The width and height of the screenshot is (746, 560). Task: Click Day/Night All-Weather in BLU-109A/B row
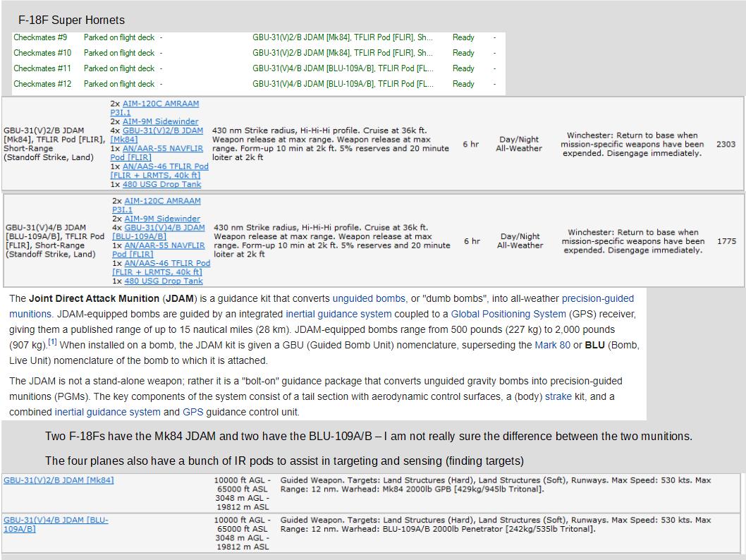point(520,241)
